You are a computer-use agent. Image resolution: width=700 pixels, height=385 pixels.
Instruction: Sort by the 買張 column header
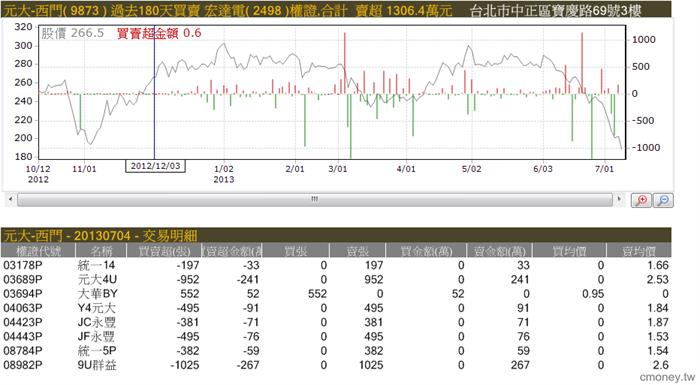pyautogui.click(x=296, y=251)
